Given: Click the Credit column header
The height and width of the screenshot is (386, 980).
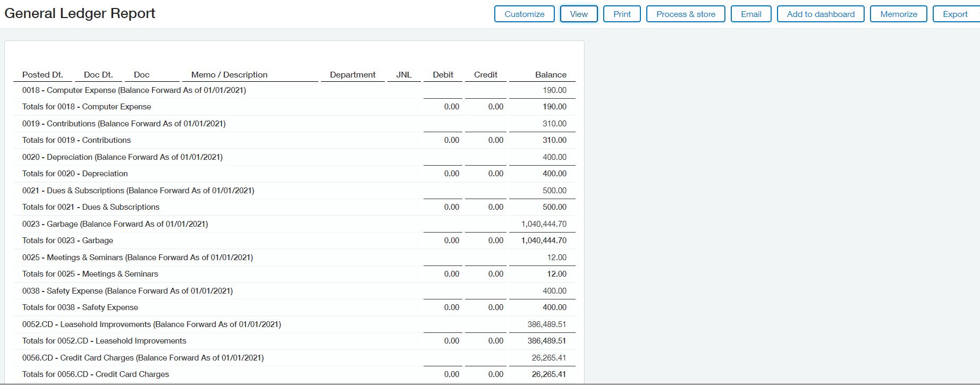Looking at the screenshot, I should tap(485, 75).
